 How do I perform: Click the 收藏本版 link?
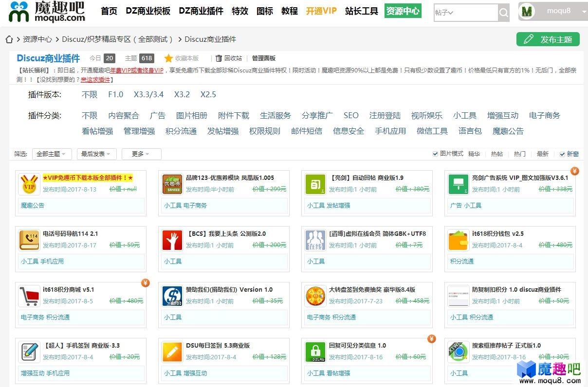(187, 58)
